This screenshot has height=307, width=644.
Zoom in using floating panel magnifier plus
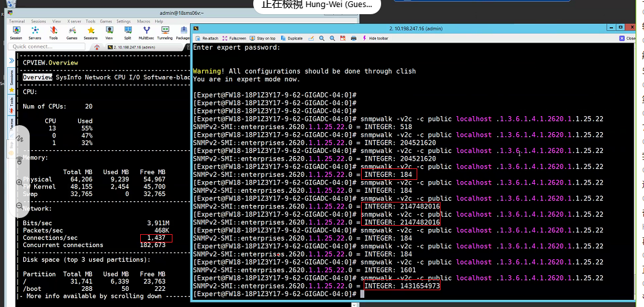pos(19,183)
